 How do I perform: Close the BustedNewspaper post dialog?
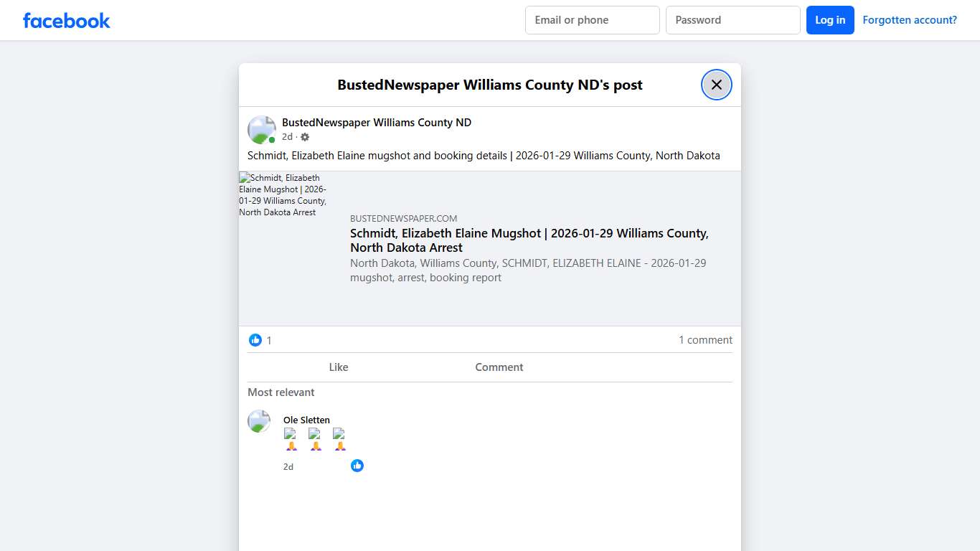pyautogui.click(x=716, y=85)
